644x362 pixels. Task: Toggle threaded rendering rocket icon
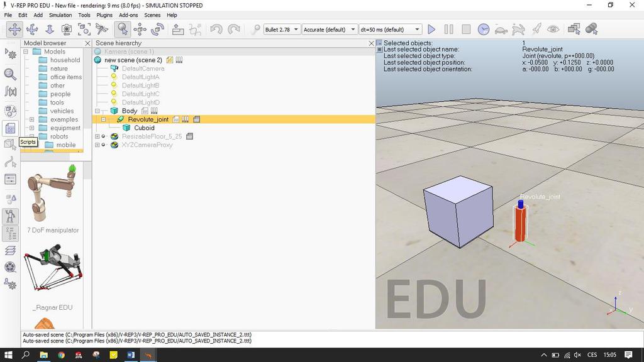coord(536,29)
